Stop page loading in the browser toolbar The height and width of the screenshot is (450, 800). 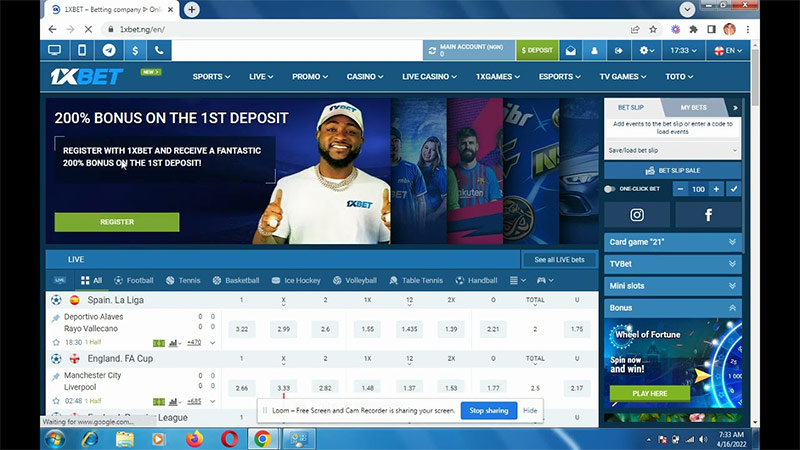click(x=88, y=30)
